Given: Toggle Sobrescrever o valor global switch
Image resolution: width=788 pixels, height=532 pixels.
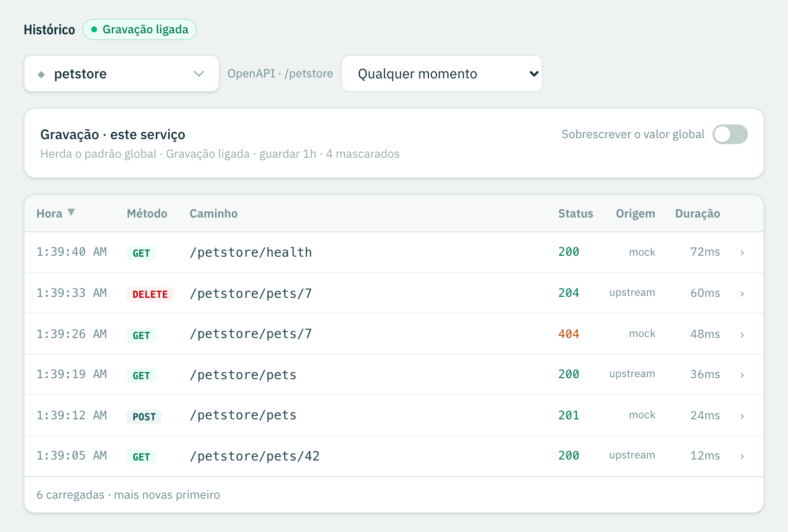Looking at the screenshot, I should [x=730, y=134].
